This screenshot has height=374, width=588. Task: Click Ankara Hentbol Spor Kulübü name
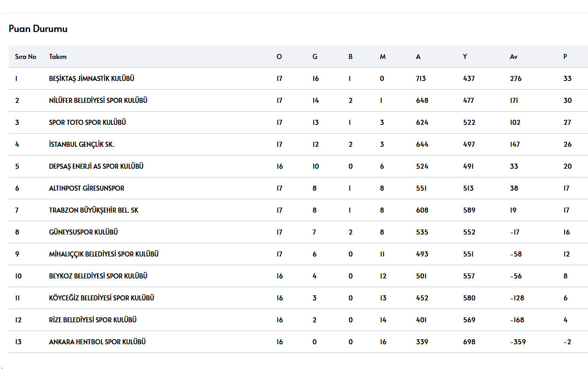(x=97, y=342)
